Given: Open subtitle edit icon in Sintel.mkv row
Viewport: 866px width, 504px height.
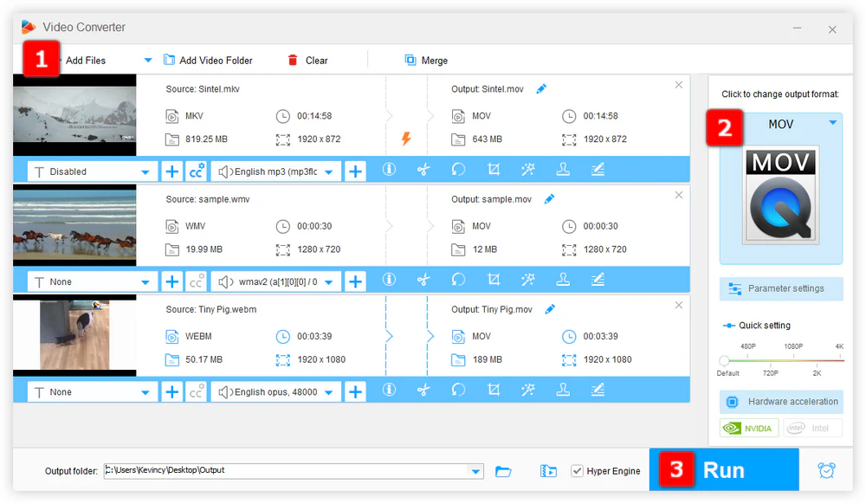Looking at the screenshot, I should pyautogui.click(x=598, y=170).
